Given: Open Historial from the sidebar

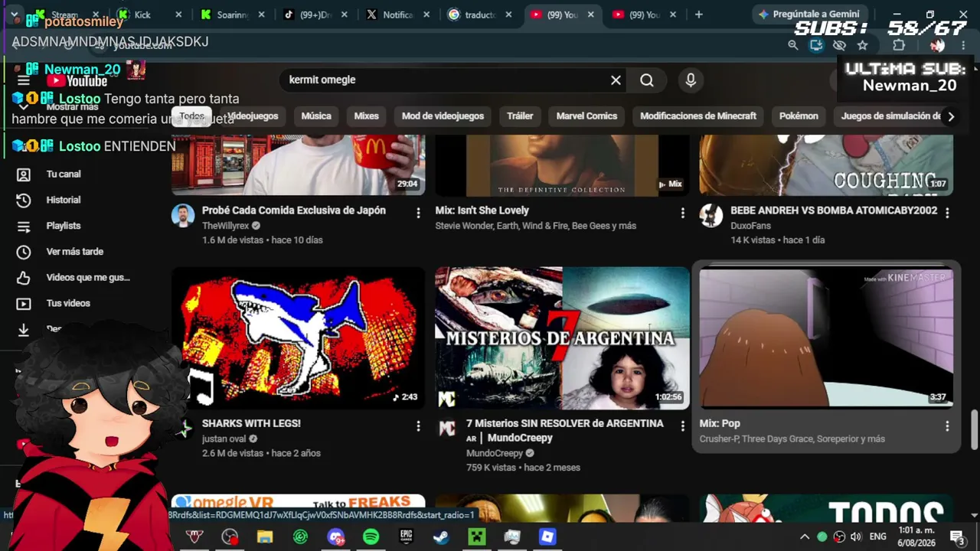Looking at the screenshot, I should pyautogui.click(x=64, y=200).
